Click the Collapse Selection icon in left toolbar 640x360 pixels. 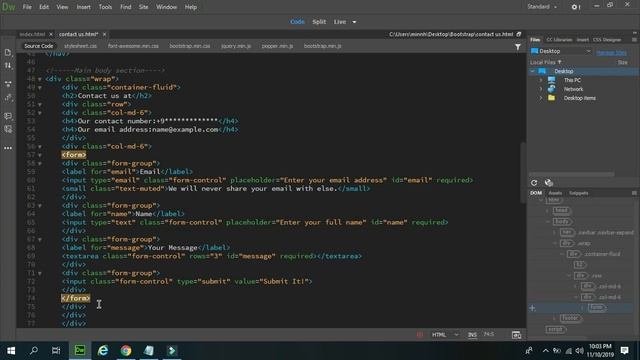pyautogui.click(x=8, y=84)
